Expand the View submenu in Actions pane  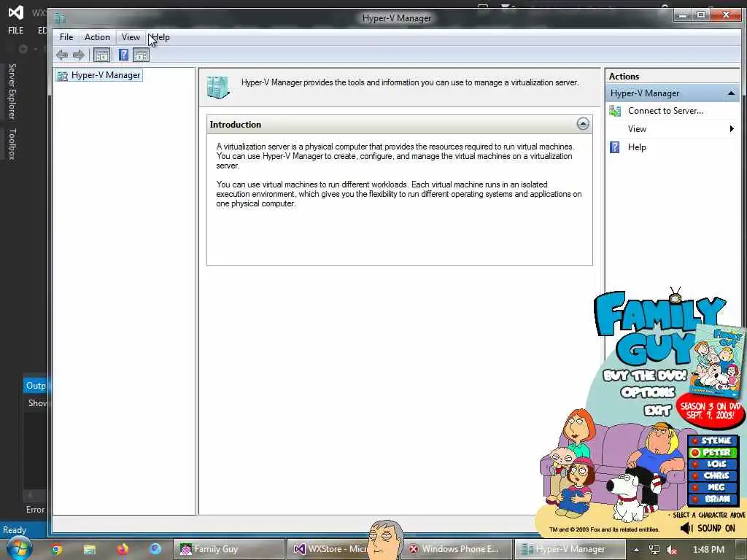672,129
